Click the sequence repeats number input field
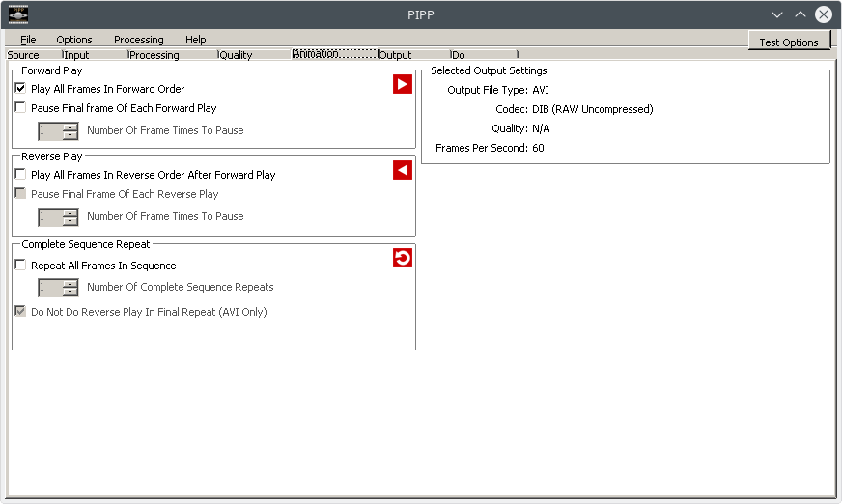 click(50, 289)
